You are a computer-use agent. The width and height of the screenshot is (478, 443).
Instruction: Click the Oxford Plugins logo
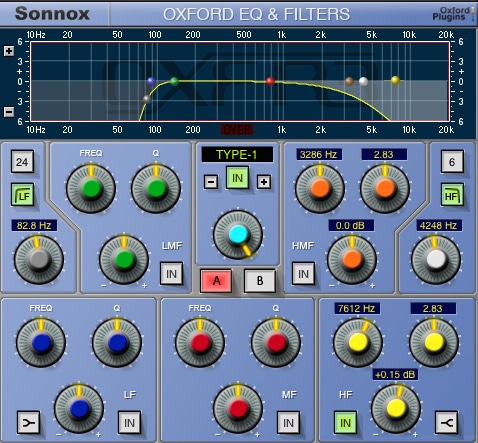pos(453,14)
